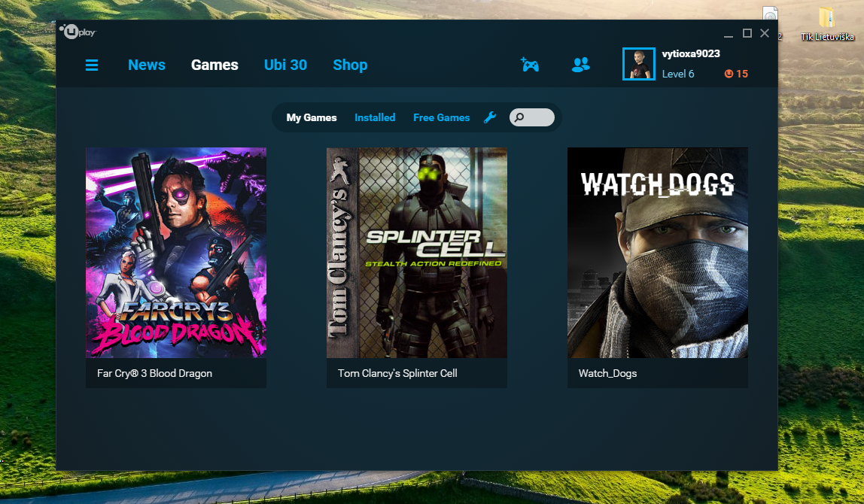Switch to the News tab

coord(147,65)
